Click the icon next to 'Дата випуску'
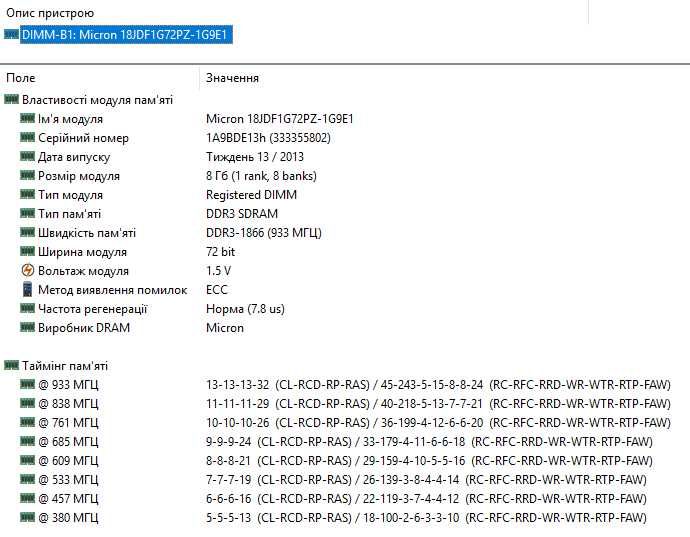 coord(27,156)
